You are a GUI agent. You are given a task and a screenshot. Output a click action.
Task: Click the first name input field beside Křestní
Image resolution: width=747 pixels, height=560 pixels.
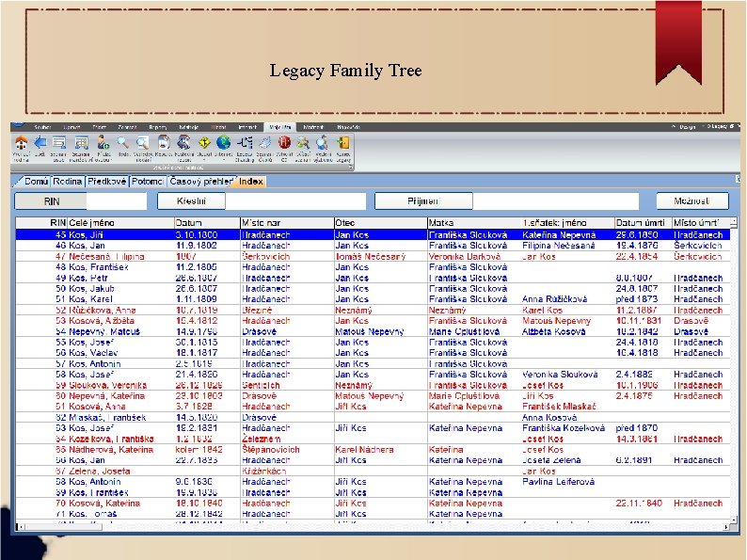coord(295,201)
